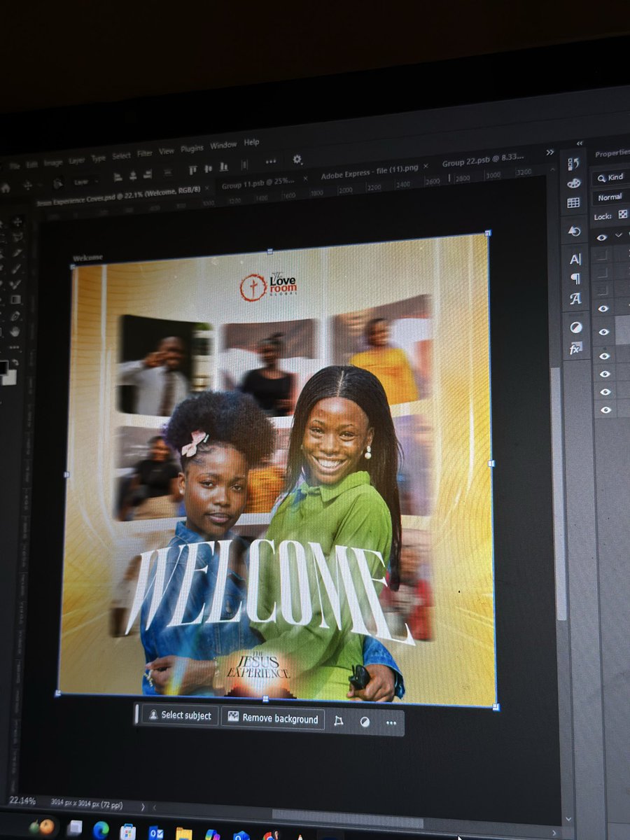Show layer in second empty visibility box
Screen dimensions: 630x840
coord(603,272)
